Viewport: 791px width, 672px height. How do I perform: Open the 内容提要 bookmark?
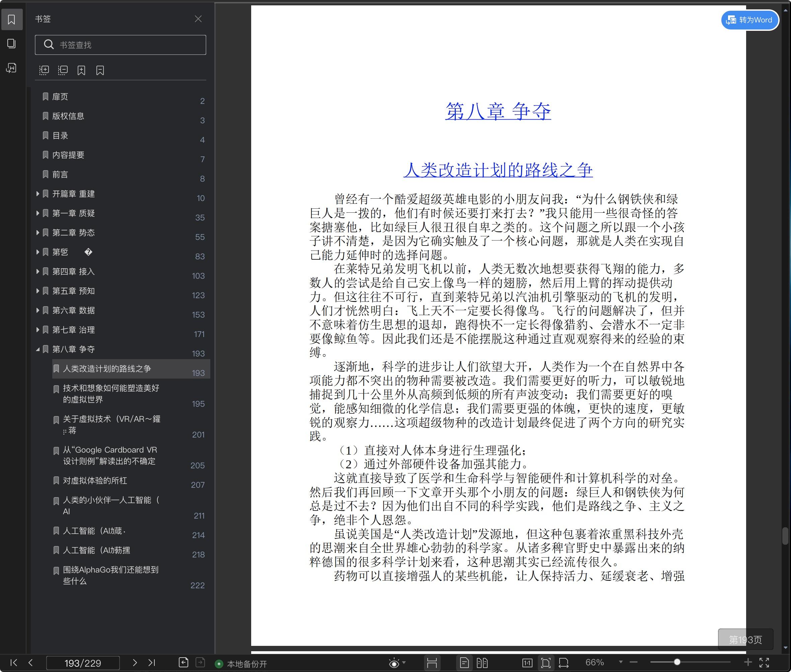[x=68, y=155]
